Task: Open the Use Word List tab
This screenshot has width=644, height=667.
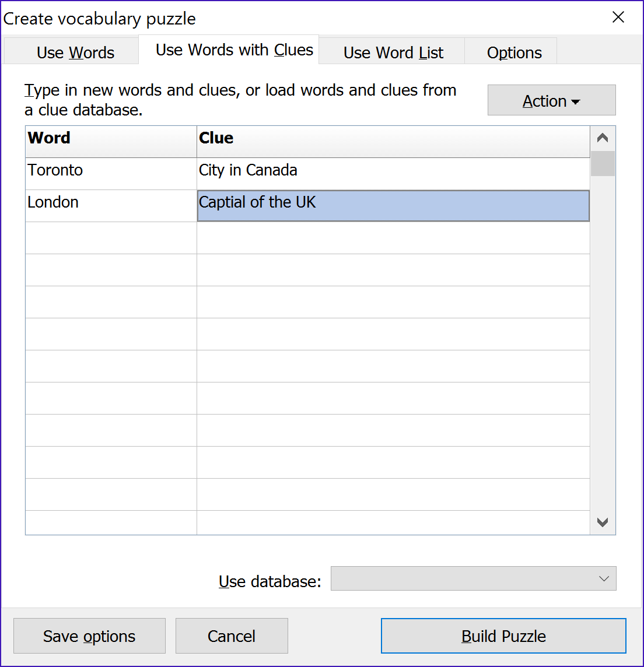Action: [393, 52]
